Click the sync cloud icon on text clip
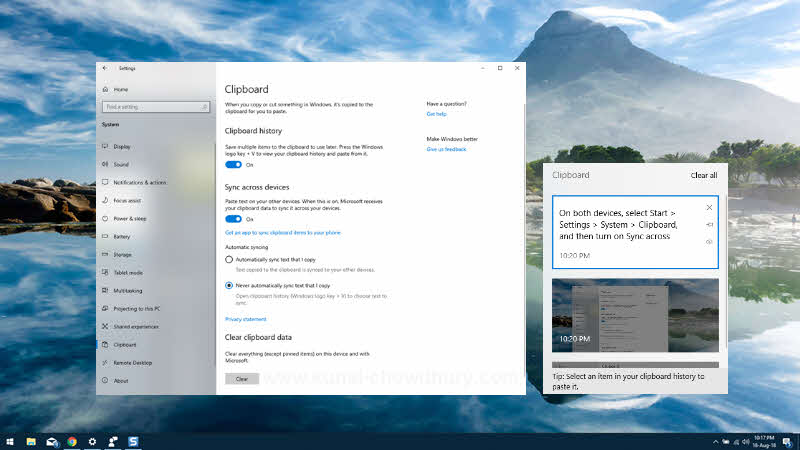 point(709,242)
